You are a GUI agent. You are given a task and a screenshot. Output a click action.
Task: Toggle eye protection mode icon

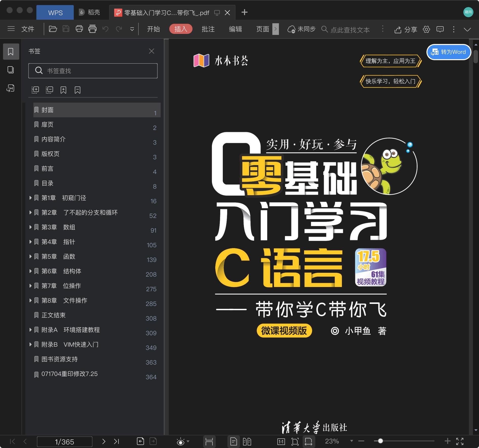(x=181, y=442)
